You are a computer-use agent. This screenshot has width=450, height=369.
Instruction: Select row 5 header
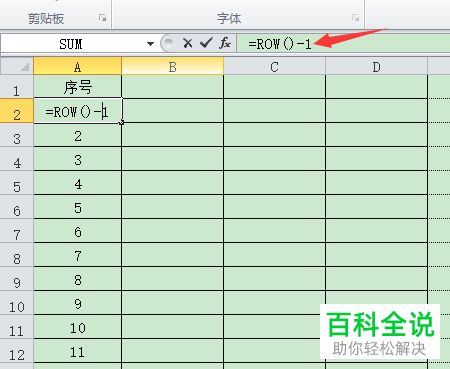click(17, 183)
